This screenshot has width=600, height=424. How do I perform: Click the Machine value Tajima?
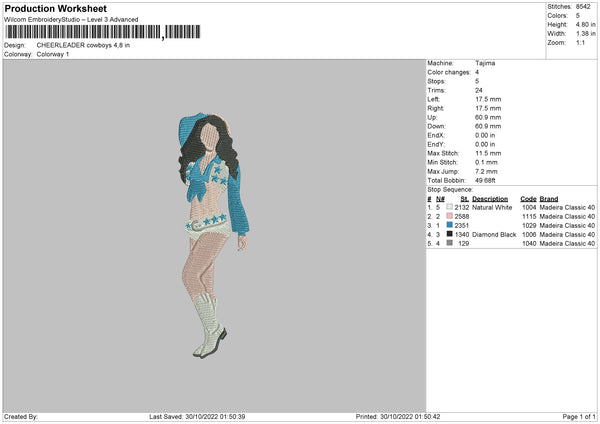pos(486,63)
